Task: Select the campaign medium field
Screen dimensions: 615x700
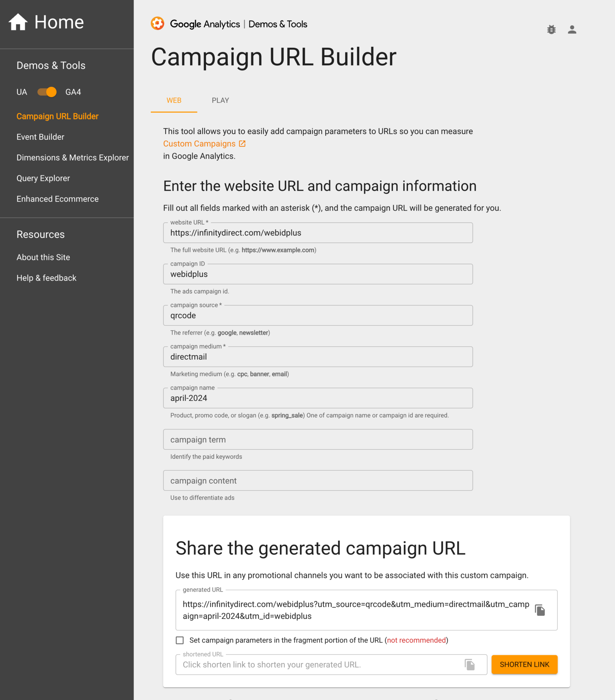Action: pyautogui.click(x=318, y=356)
